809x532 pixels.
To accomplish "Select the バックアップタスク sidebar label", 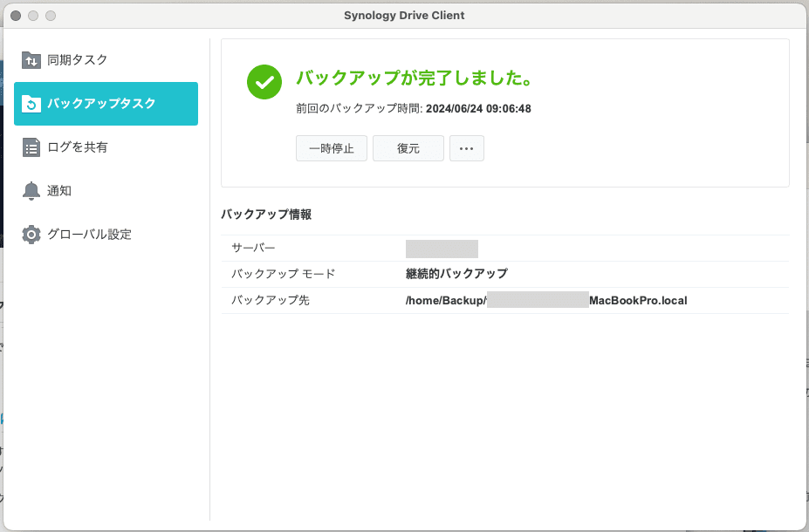I will 101,104.
